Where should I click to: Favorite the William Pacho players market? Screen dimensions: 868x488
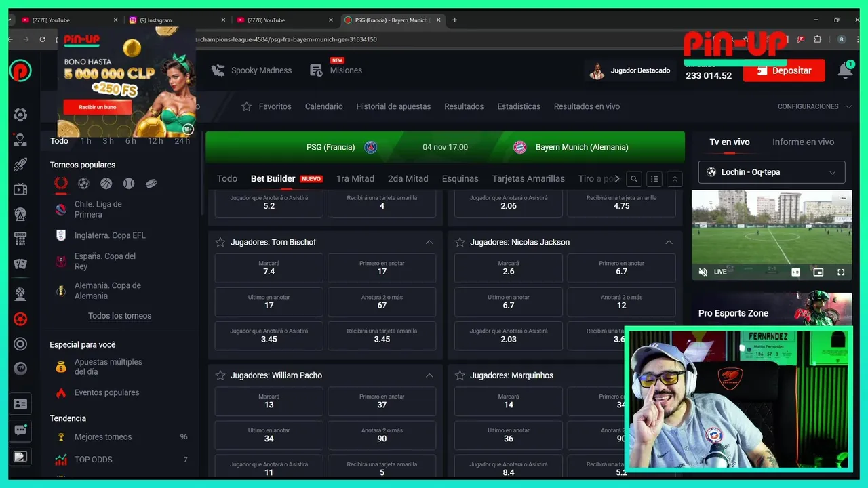click(220, 375)
